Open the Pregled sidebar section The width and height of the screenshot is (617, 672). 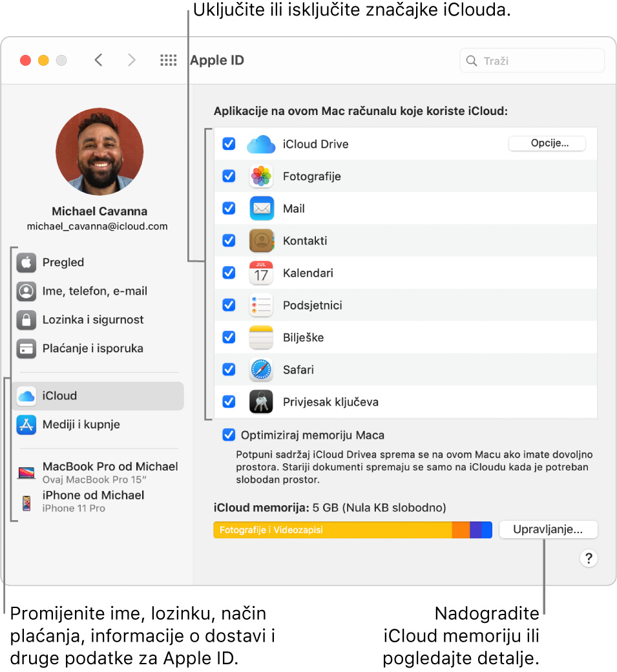98,262
